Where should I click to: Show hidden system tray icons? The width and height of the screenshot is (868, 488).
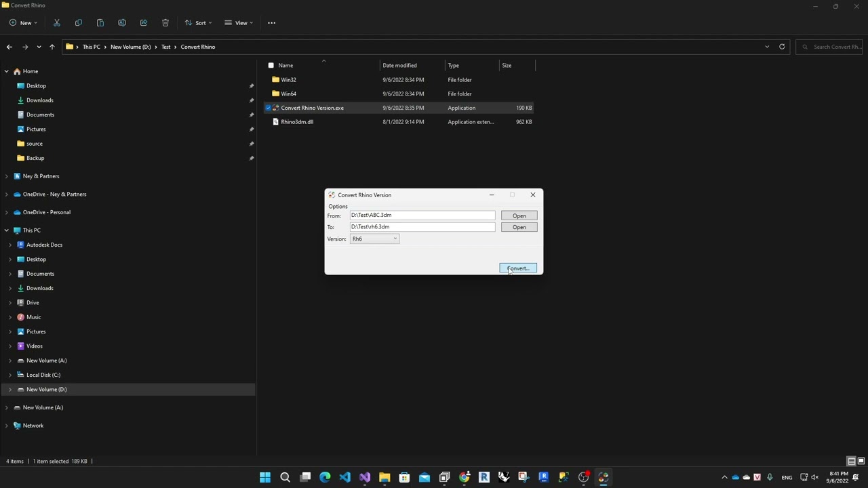[x=724, y=477]
